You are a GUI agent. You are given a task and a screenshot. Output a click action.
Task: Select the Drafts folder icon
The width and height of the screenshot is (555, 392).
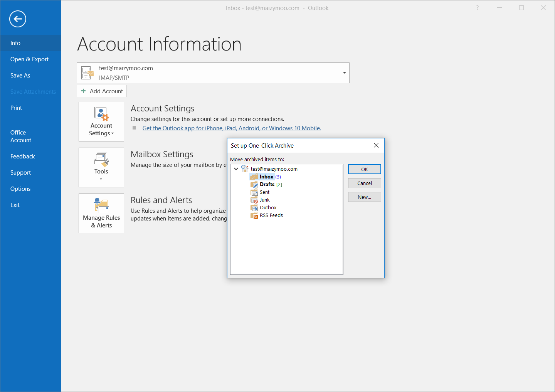(x=254, y=185)
